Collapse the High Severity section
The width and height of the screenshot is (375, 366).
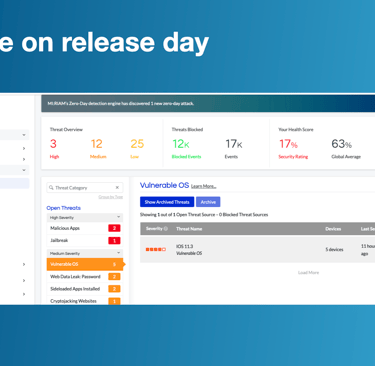pos(118,217)
